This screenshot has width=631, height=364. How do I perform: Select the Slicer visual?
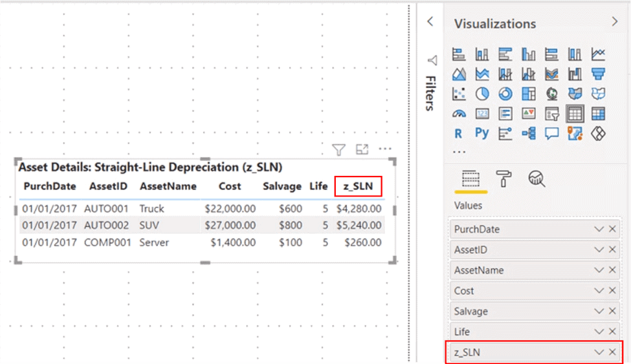point(552,114)
